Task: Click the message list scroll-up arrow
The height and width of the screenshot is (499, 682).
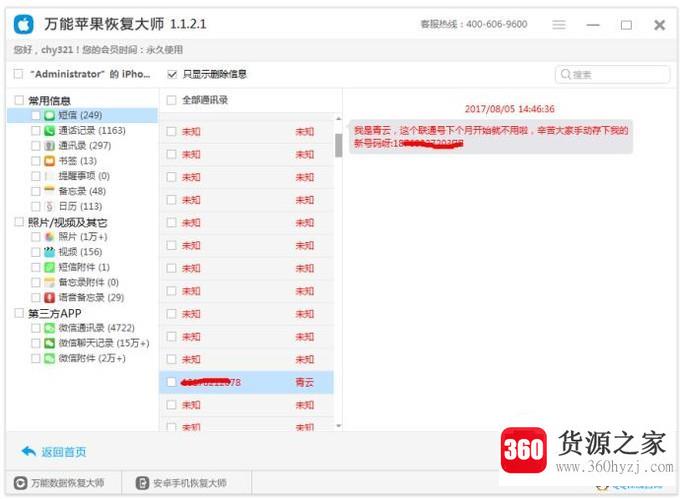Action: click(338, 118)
